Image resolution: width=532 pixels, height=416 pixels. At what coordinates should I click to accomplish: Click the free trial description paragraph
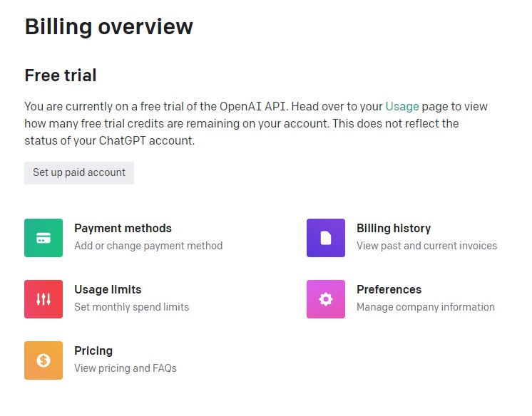[256, 123]
